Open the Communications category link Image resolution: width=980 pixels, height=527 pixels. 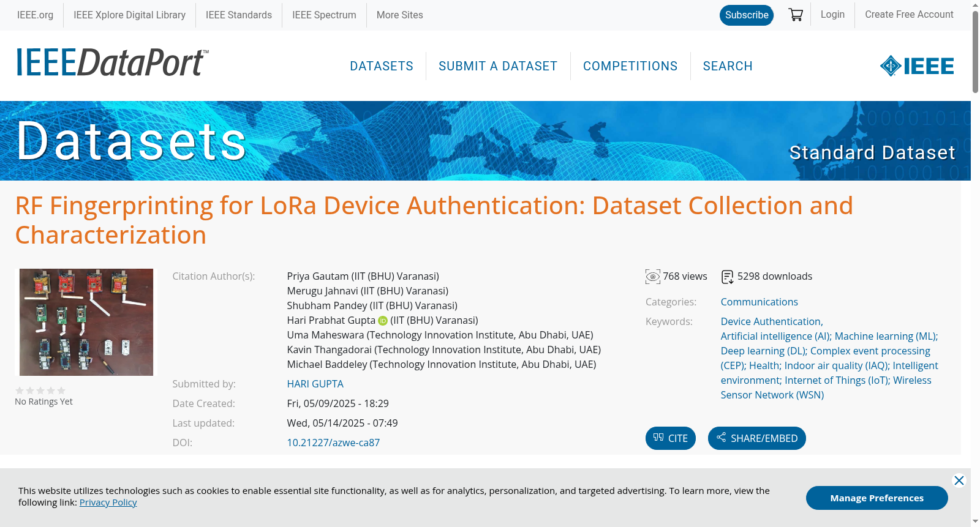click(x=759, y=302)
